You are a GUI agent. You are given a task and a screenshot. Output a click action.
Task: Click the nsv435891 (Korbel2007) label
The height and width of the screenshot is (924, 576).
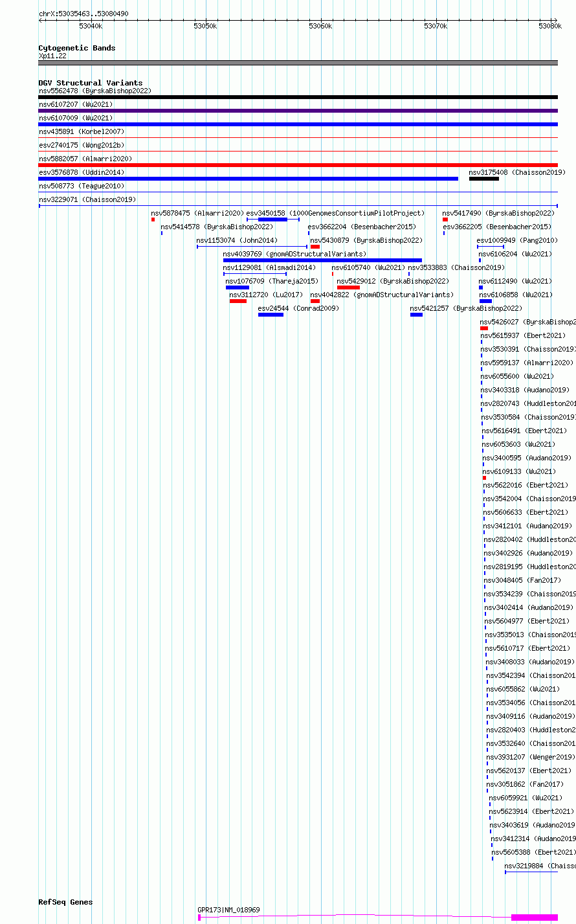82,131
